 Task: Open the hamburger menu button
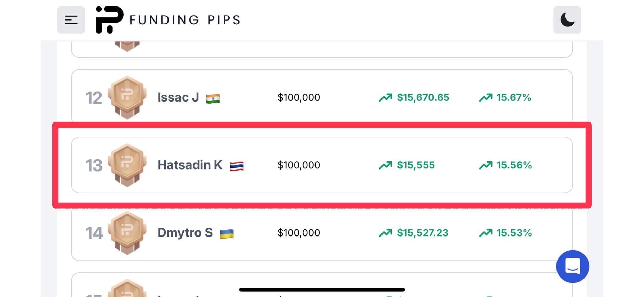(71, 20)
